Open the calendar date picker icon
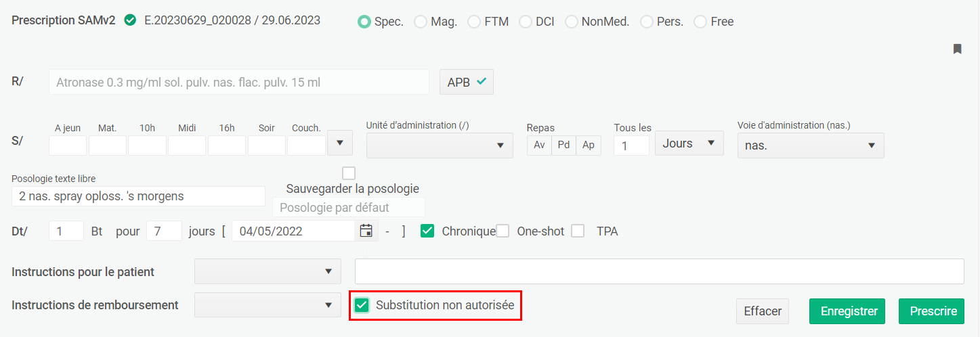The height and width of the screenshot is (337, 980). tap(366, 231)
